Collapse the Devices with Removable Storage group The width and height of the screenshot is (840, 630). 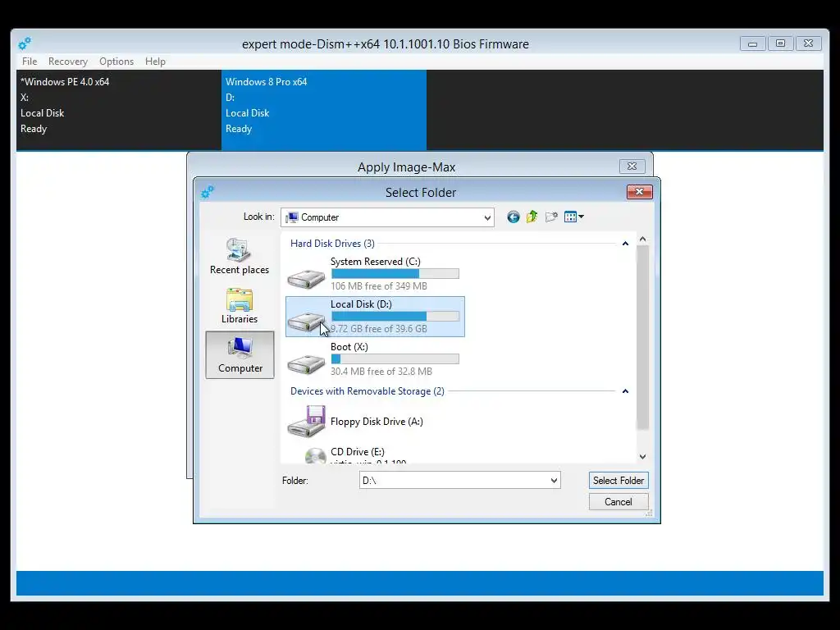coord(625,391)
